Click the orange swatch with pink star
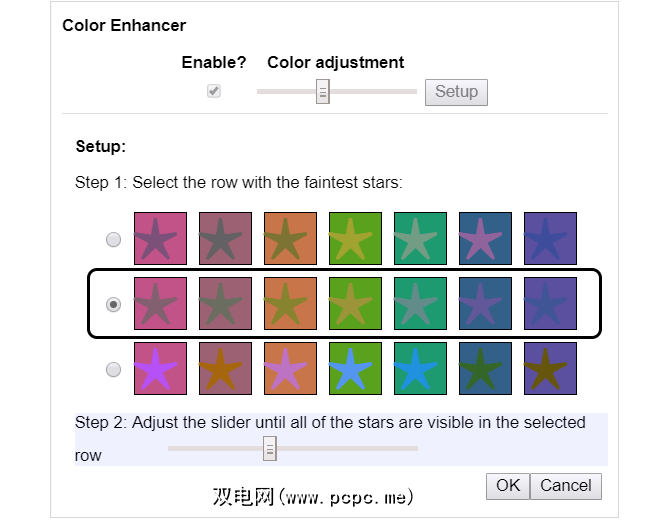Viewport: 670px width, 520px height. [290, 369]
